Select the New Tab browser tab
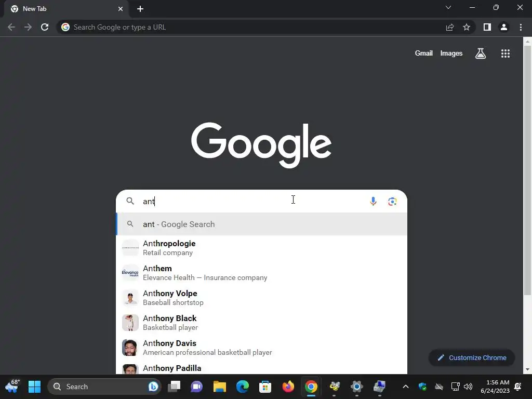 click(x=66, y=9)
